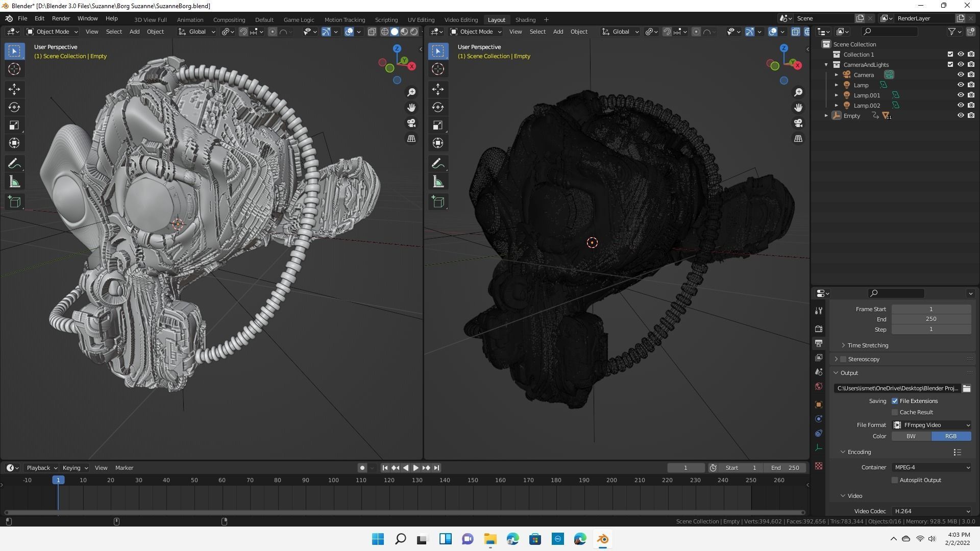Click new collection icon in outliner header
This screenshot has width=980, height=551.
[x=970, y=32]
